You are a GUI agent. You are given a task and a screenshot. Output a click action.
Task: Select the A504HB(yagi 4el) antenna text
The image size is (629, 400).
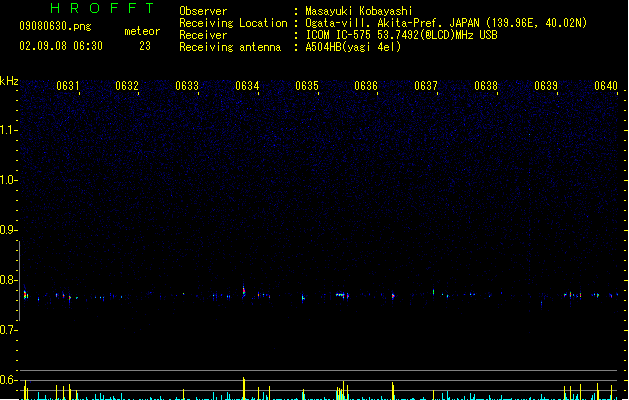pos(353,47)
